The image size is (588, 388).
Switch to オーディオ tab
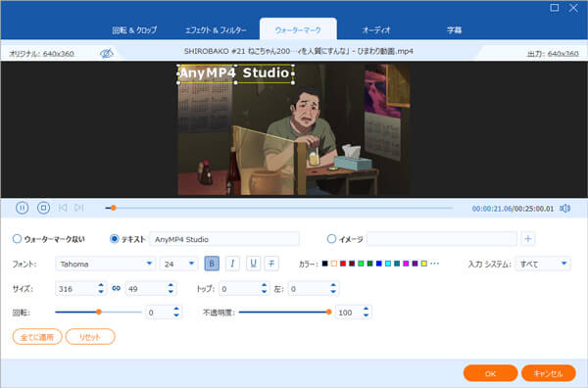[x=376, y=30]
